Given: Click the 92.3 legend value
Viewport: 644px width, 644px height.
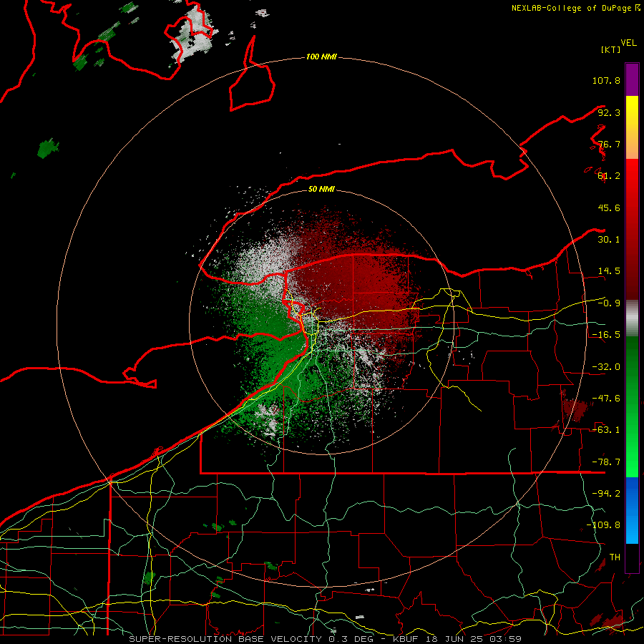Looking at the screenshot, I should click(x=609, y=112).
